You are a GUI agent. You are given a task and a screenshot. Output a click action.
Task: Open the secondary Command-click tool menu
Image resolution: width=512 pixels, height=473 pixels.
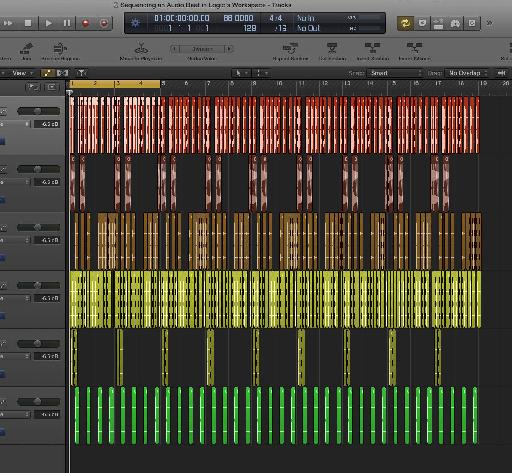pos(261,73)
